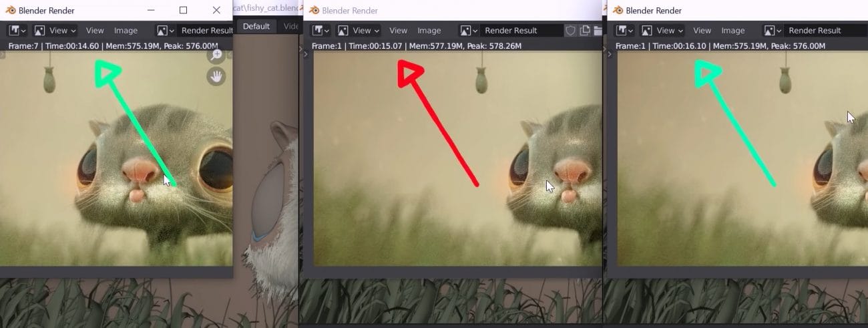The height and width of the screenshot is (328, 868).
Task: Click the hand pan gizmo in left render
Action: [x=216, y=77]
